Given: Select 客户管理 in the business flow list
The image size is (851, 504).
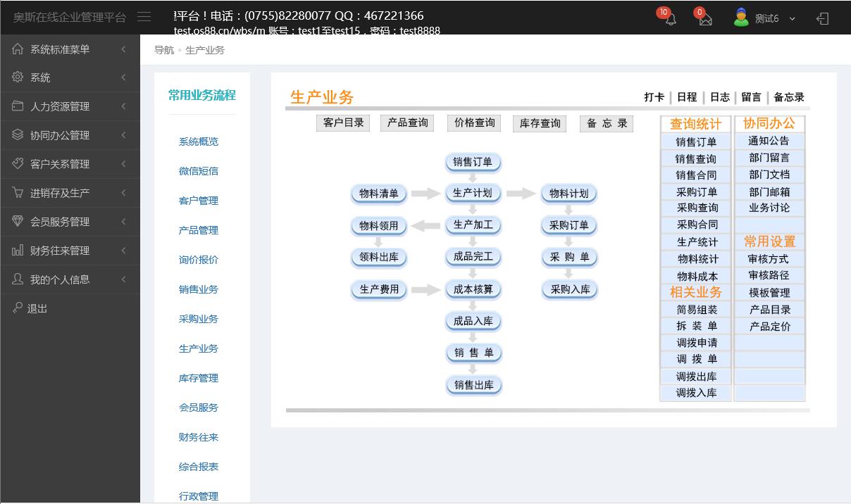Looking at the screenshot, I should 199,201.
